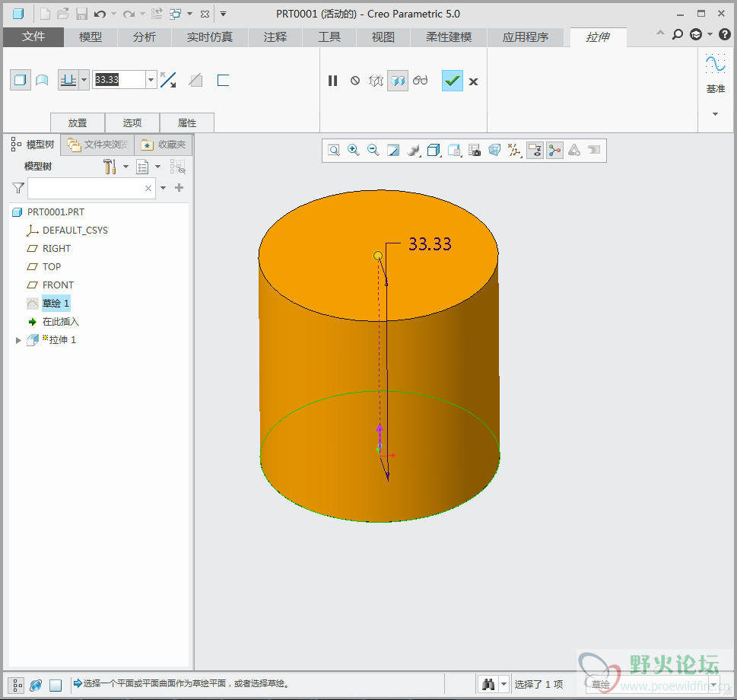This screenshot has width=737, height=700.
Task: Click the Zoom In icon
Action: click(x=354, y=150)
